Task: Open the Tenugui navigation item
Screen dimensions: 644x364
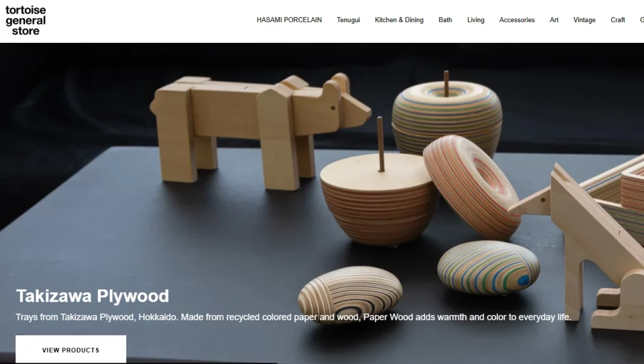Action: click(x=348, y=20)
